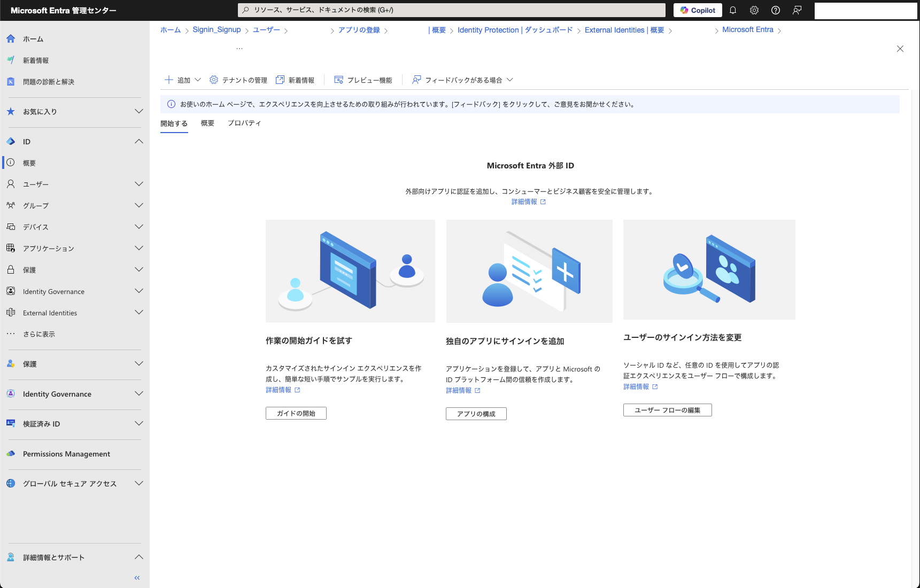Click the ガイドの開始 button
The image size is (920, 588).
tap(296, 413)
